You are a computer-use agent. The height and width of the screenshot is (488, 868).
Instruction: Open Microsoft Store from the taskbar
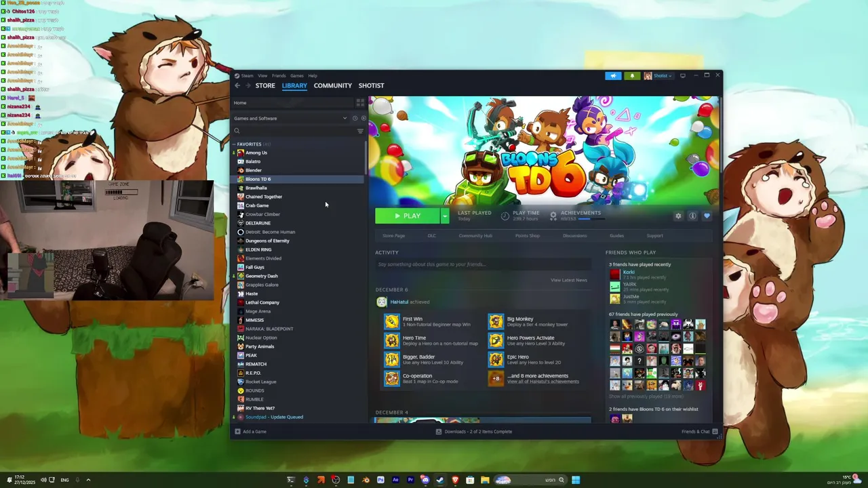[x=470, y=480]
